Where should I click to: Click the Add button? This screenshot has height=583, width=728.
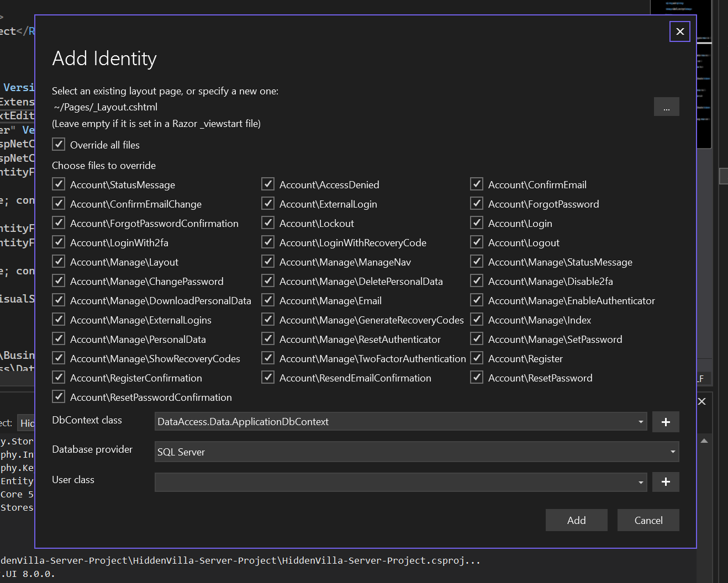[x=576, y=520]
